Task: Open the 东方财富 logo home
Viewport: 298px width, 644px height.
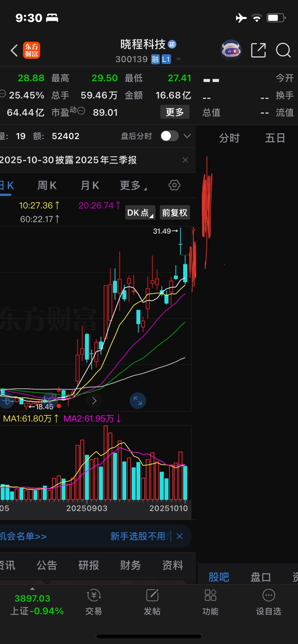Action: click(32, 50)
